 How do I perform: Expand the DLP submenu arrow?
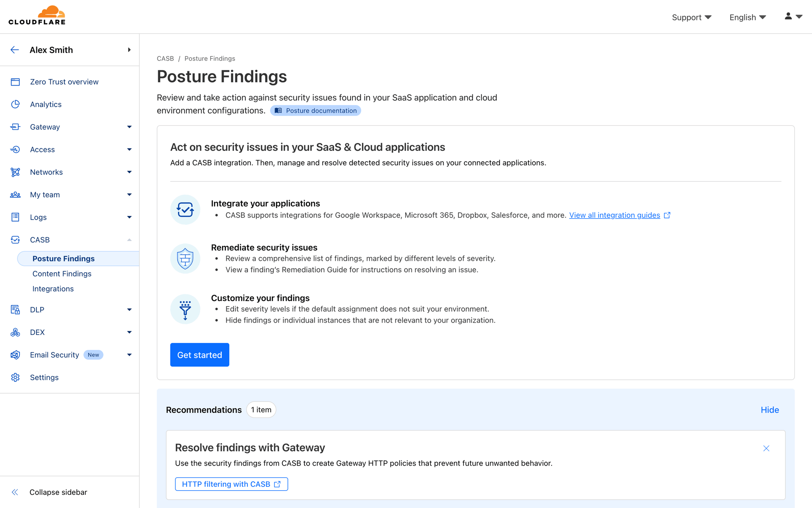pyautogui.click(x=129, y=310)
